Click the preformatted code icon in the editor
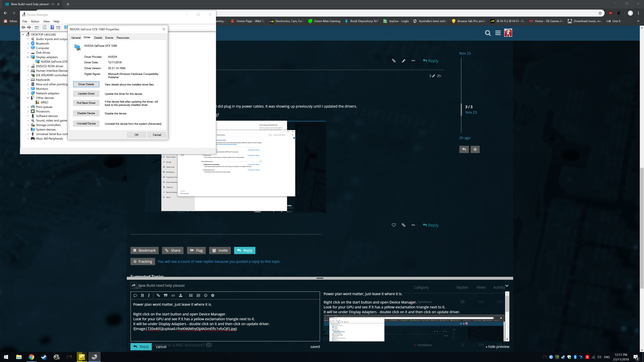This screenshot has height=362, width=644. pos(173,295)
